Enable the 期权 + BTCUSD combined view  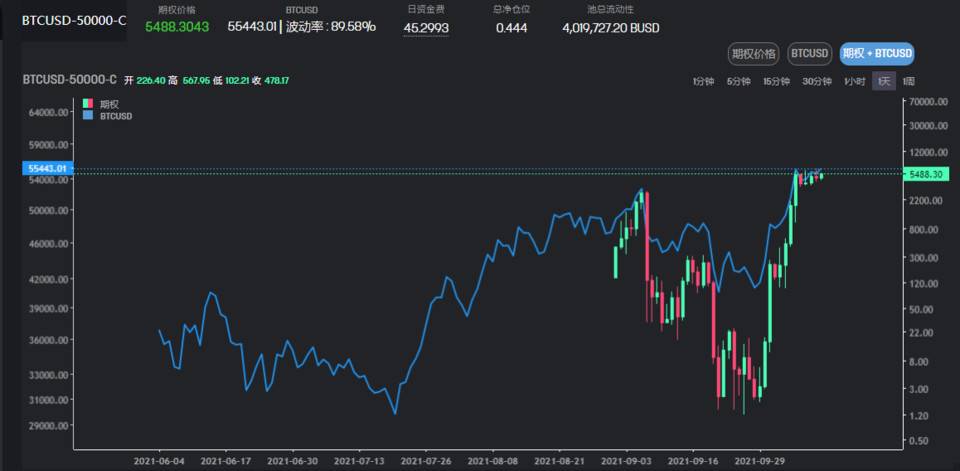[x=876, y=54]
